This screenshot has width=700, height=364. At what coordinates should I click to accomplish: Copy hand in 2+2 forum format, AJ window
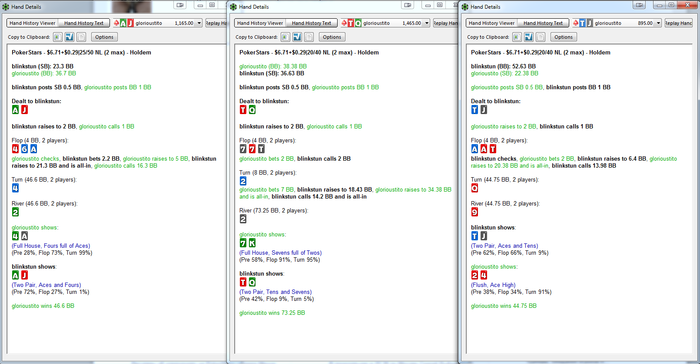[69, 37]
